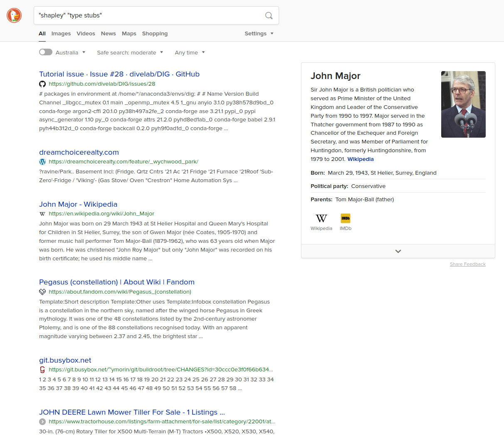Image resolution: width=504 pixels, height=435 pixels.
Task: Open the DuckDuckGo logo homepage
Action: click(14, 15)
